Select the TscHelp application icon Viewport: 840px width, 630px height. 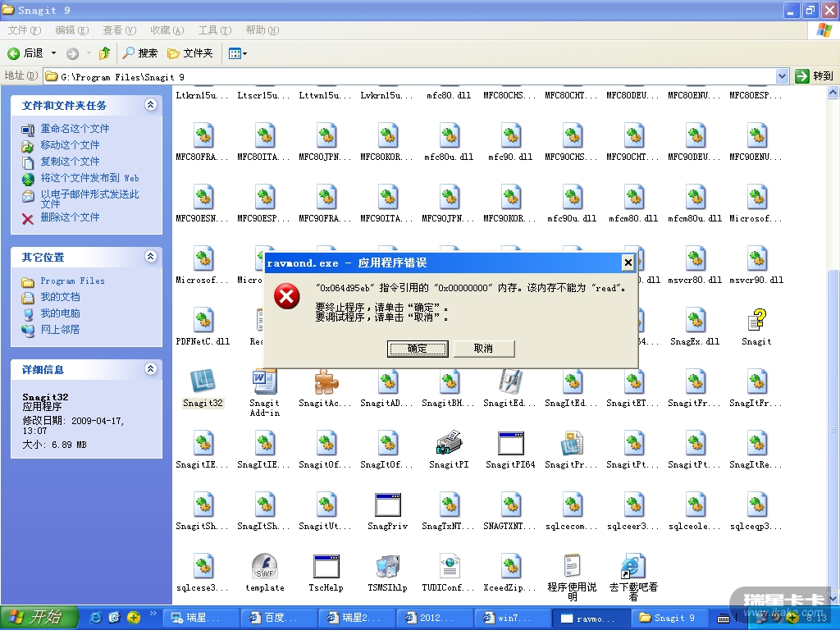click(x=326, y=566)
